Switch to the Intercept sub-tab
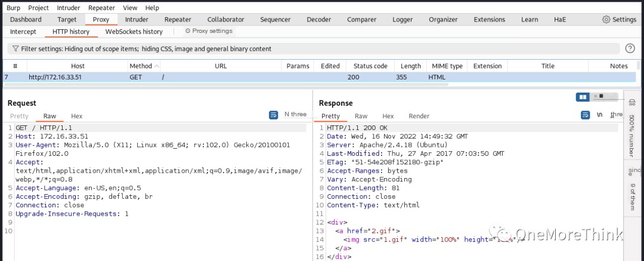The width and height of the screenshot is (644, 261). point(23,31)
